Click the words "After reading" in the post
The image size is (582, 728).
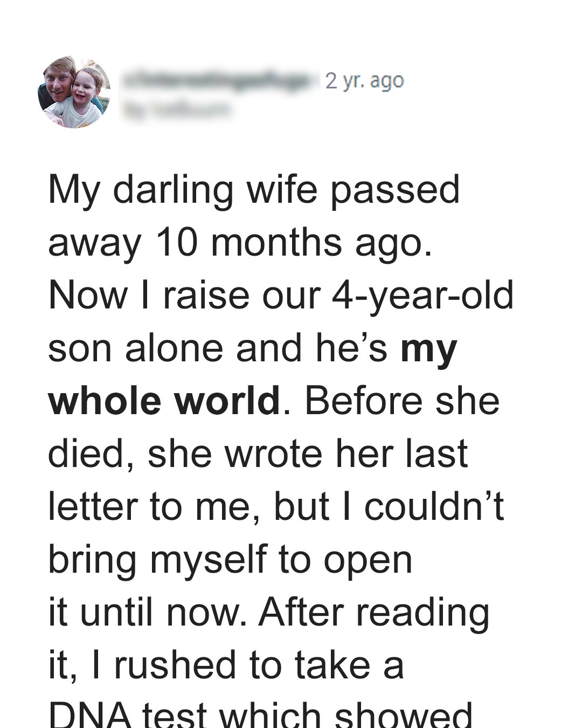coord(374,613)
